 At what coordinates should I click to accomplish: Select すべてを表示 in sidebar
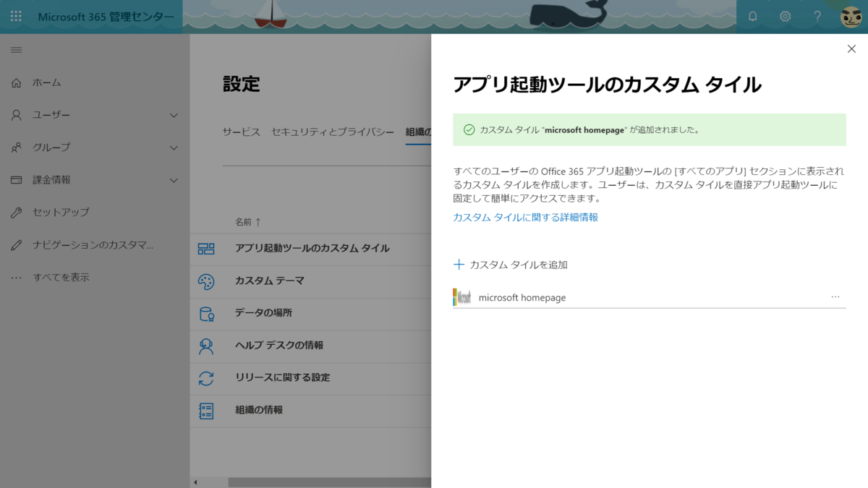[x=61, y=278]
